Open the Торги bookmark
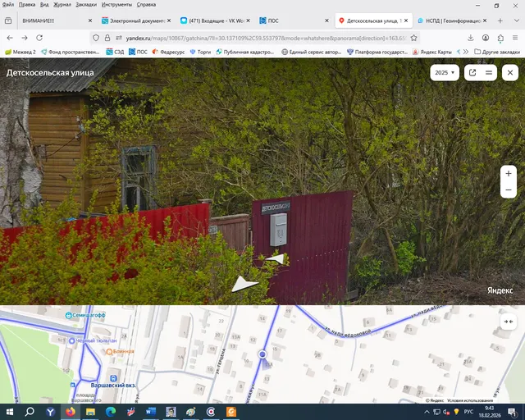The image size is (525, 420). coord(200,52)
